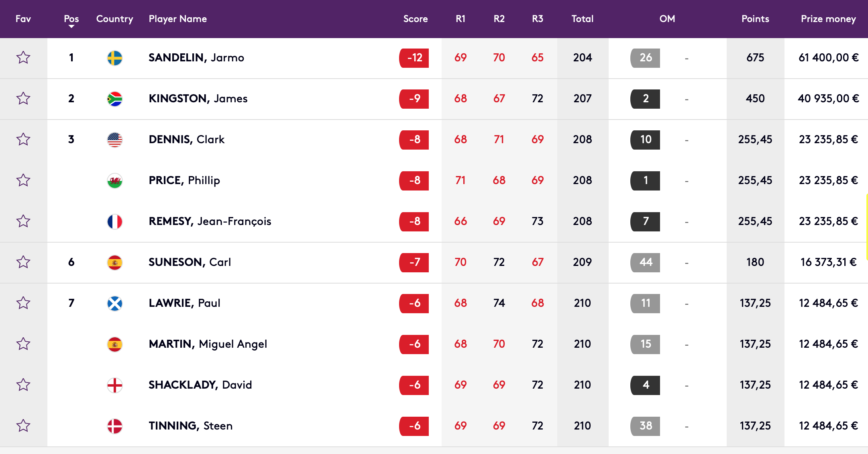Viewport: 868px width, 454px height.
Task: Click the England flag beside Shacklady
Action: 115,385
